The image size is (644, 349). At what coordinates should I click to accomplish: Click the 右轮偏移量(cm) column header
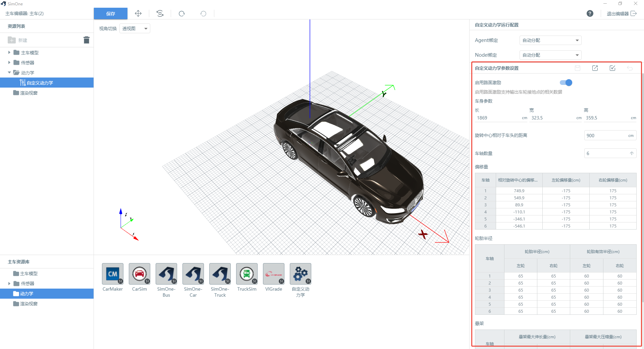point(613,180)
